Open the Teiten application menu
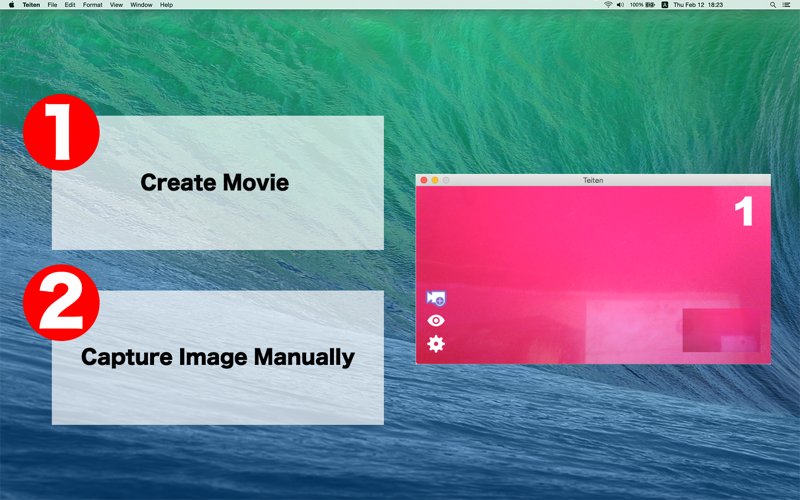 pos(31,5)
